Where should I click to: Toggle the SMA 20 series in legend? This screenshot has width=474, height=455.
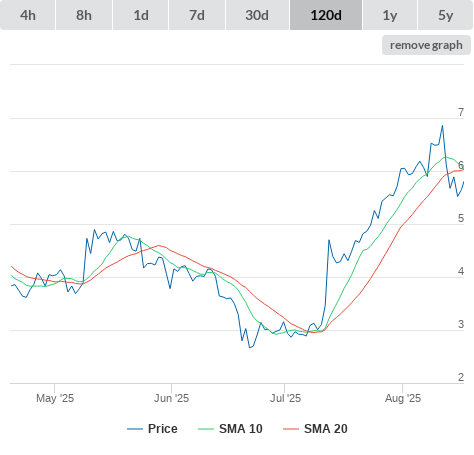pyautogui.click(x=315, y=429)
